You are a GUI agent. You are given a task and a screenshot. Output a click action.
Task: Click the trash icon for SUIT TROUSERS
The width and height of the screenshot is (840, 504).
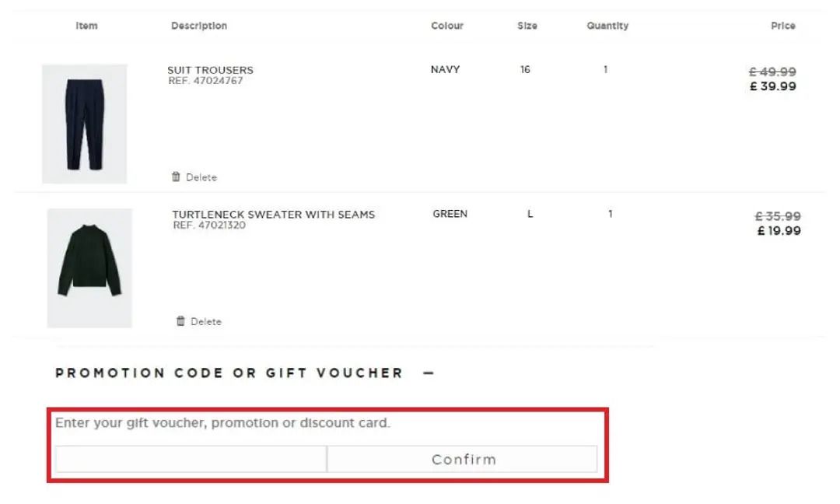click(177, 177)
